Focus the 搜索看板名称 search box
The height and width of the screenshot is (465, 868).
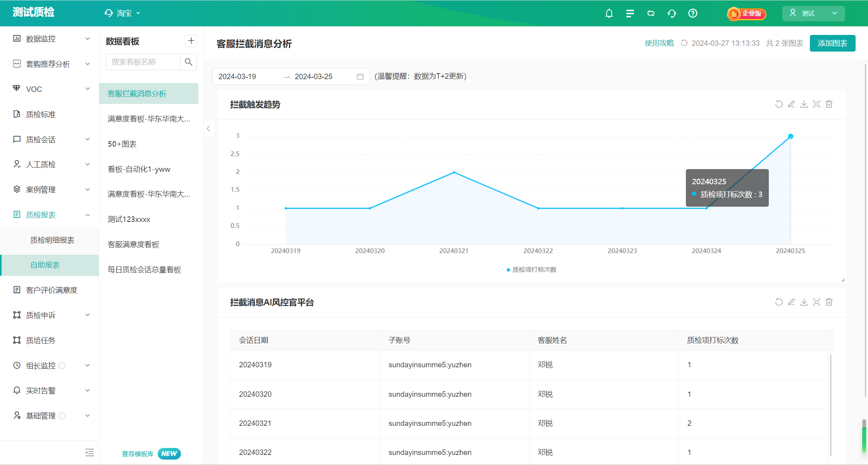[x=143, y=62]
